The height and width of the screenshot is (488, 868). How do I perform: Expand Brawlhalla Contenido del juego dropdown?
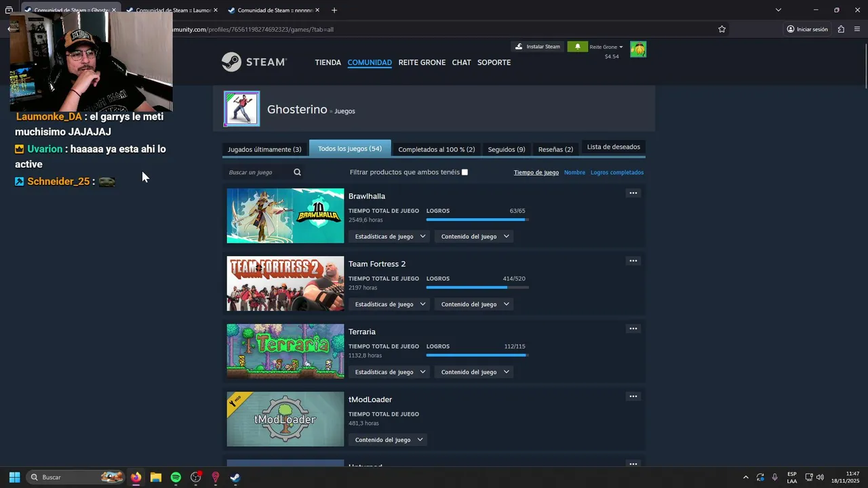click(474, 237)
